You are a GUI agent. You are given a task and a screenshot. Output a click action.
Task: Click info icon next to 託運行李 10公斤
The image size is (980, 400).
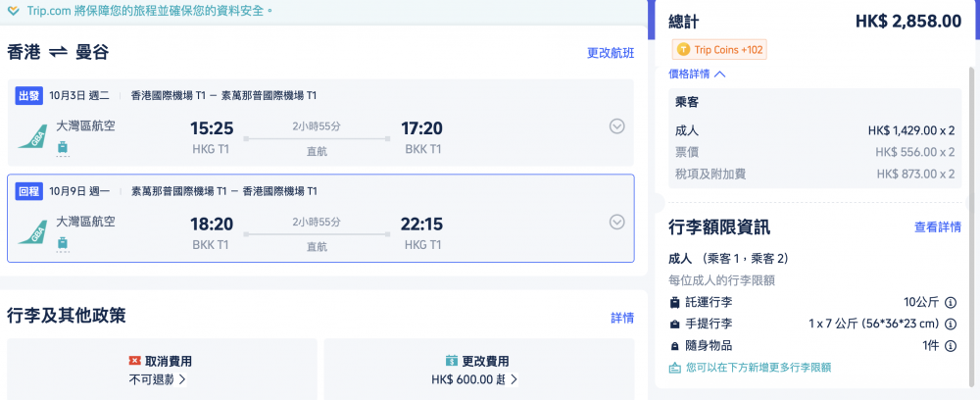pyautogui.click(x=951, y=303)
